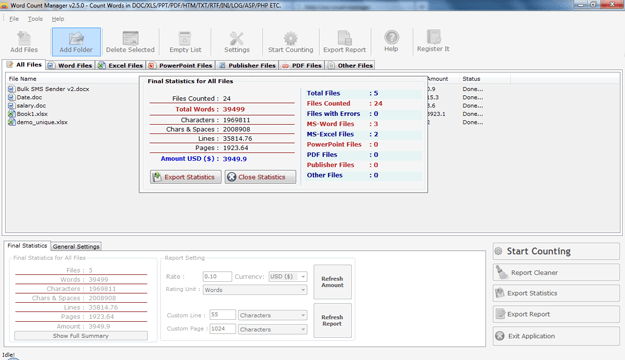Click Show Full Summary button
The image size is (625, 360).
81,336
